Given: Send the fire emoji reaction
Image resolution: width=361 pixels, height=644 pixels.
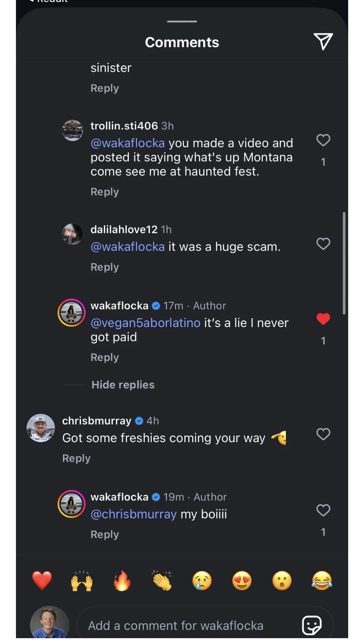Looking at the screenshot, I should (x=122, y=581).
